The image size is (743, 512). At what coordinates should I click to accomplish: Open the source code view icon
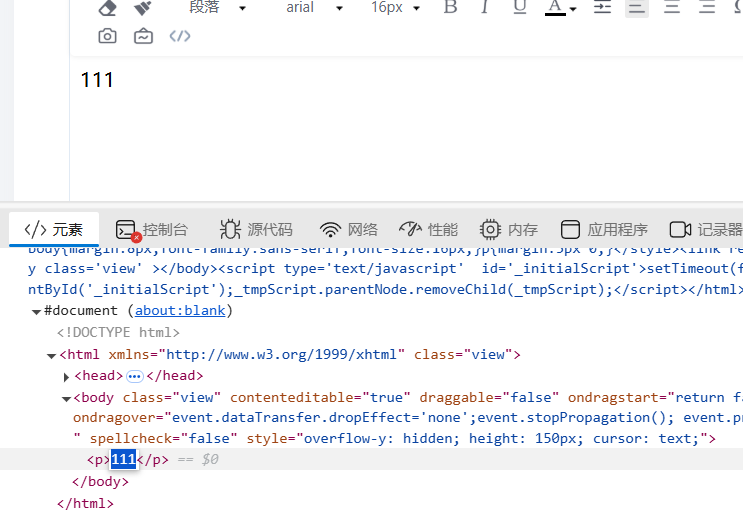[179, 36]
